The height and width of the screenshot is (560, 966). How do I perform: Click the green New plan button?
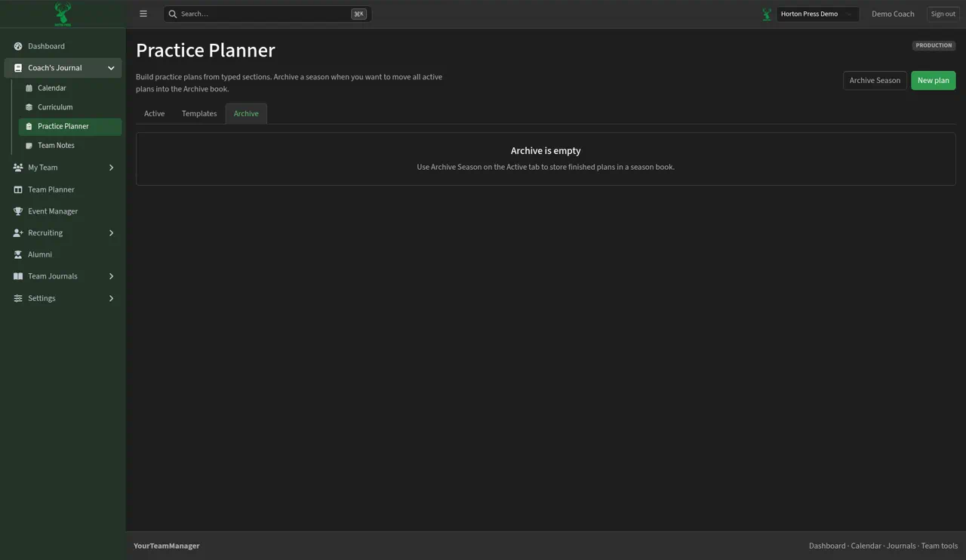pos(933,80)
